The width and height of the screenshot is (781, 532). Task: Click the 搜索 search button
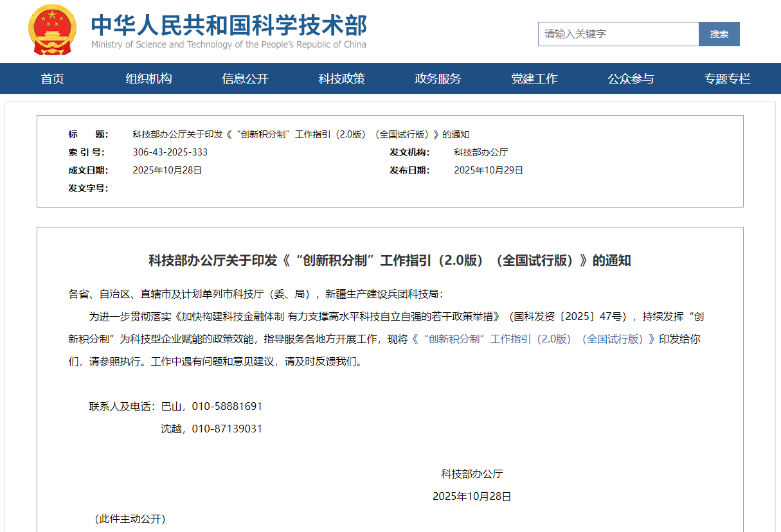tap(719, 34)
